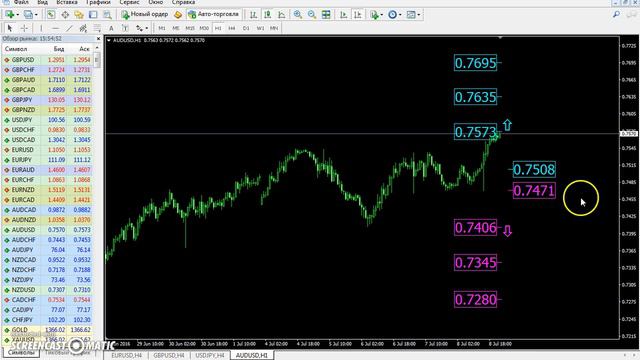Click the Market Watch scrollbar thumb
The image size is (640, 360).
pyautogui.click(x=97, y=60)
